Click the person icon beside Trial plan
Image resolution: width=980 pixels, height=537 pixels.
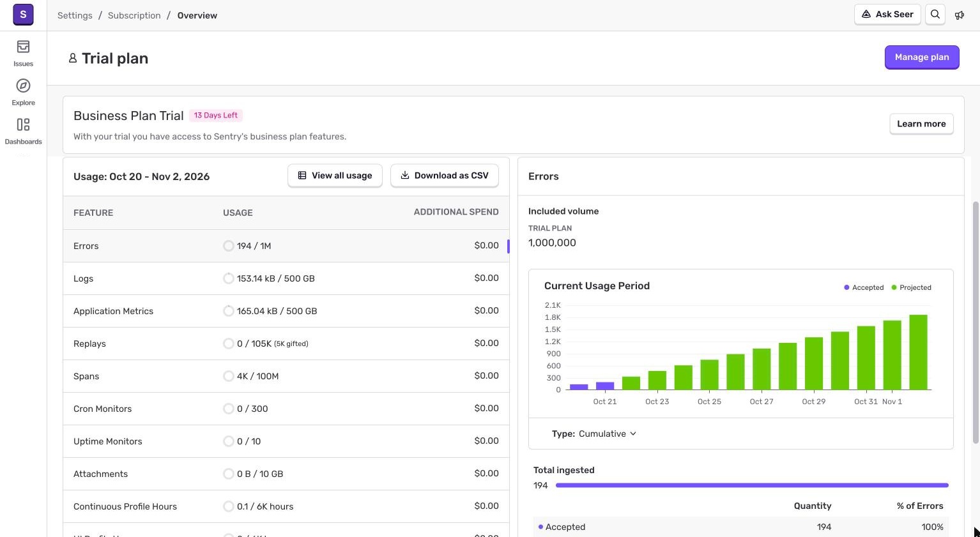tap(73, 58)
